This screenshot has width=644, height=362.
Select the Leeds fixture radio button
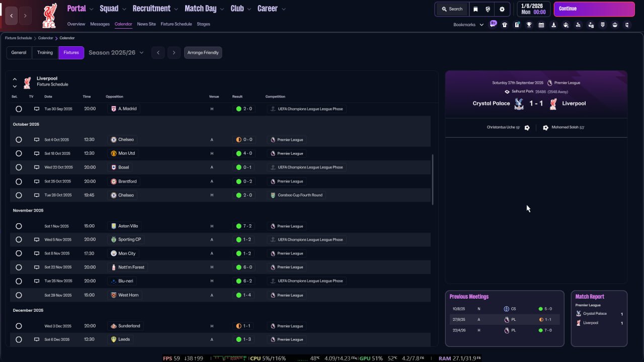19,339
